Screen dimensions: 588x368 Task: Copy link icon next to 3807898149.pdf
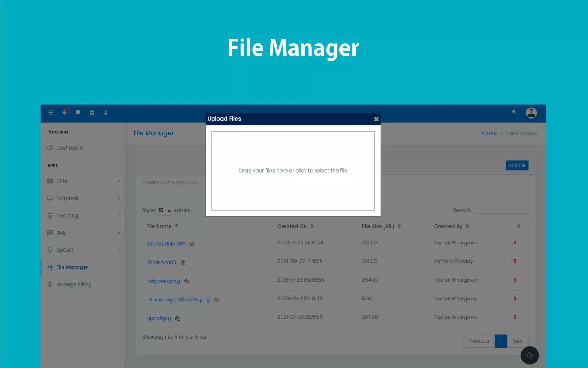192,244
